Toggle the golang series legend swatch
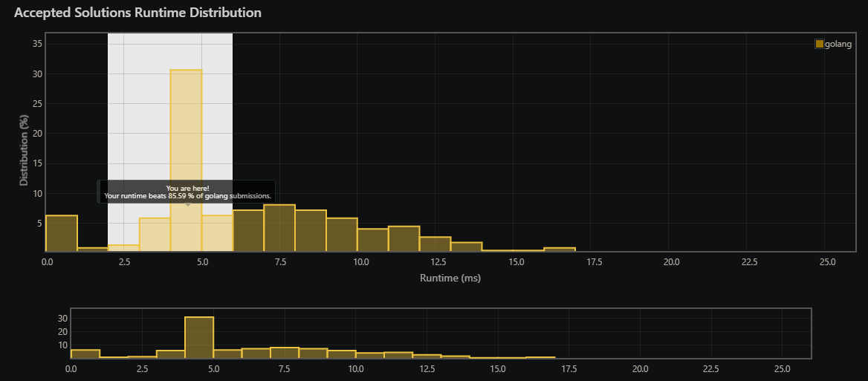Viewport: 868px width, 381px height. click(819, 45)
